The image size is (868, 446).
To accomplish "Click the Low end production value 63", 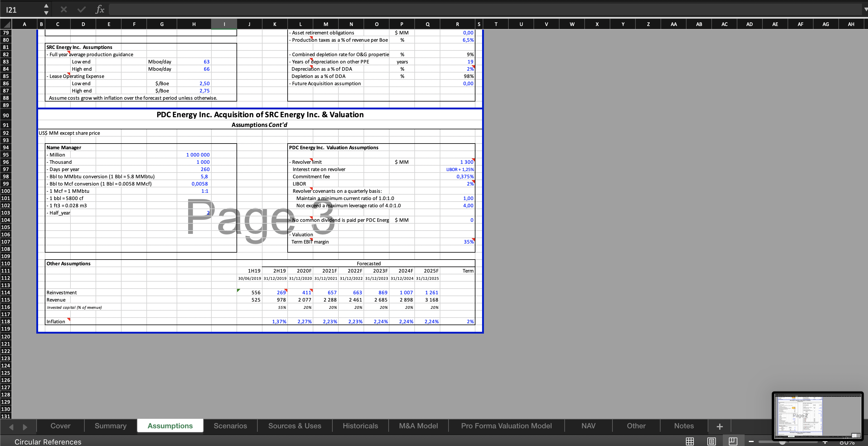I will [x=194, y=62].
